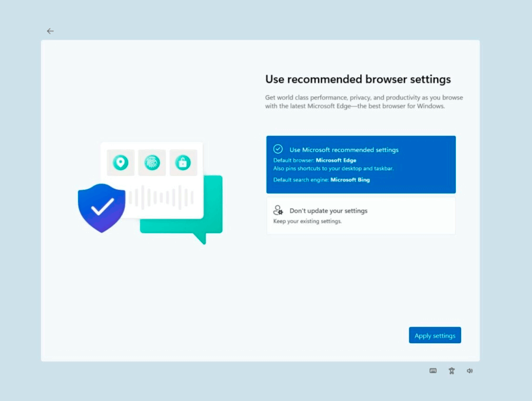This screenshot has width=532, height=401.
Task: Click the 'Use recommended browser settings' heading
Action: tap(358, 79)
